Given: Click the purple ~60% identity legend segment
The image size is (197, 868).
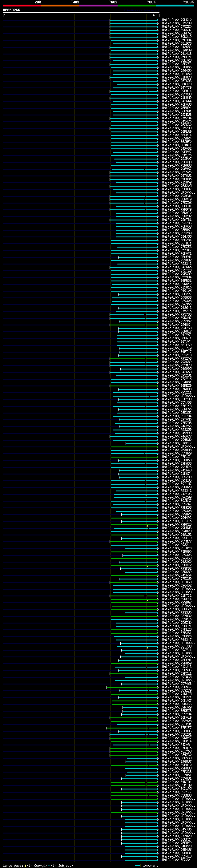Looking at the screenshot, I should (x=99, y=6).
